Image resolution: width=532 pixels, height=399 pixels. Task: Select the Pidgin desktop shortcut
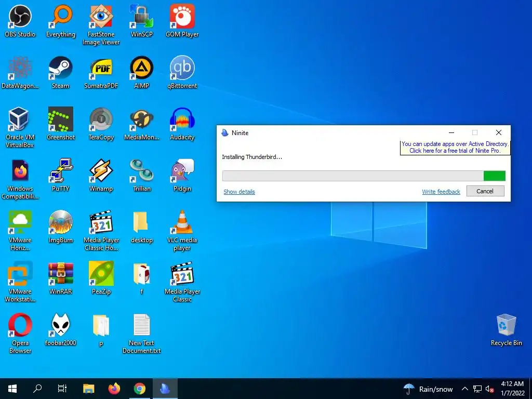[182, 176]
